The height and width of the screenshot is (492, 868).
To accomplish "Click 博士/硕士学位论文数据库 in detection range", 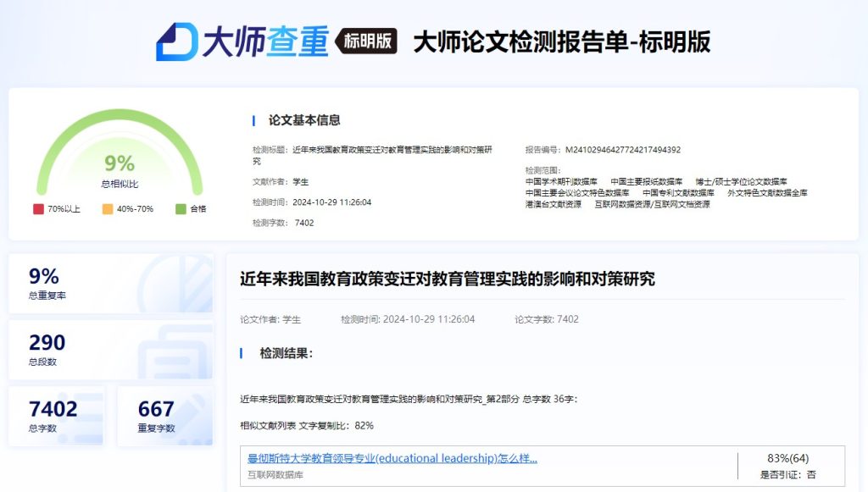I will point(741,182).
